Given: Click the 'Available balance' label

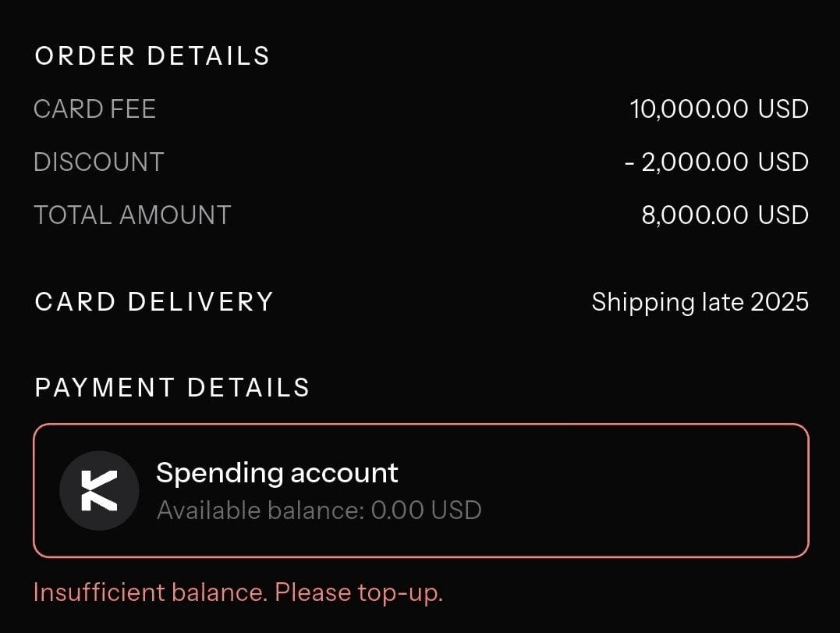Looking at the screenshot, I should (261, 510).
